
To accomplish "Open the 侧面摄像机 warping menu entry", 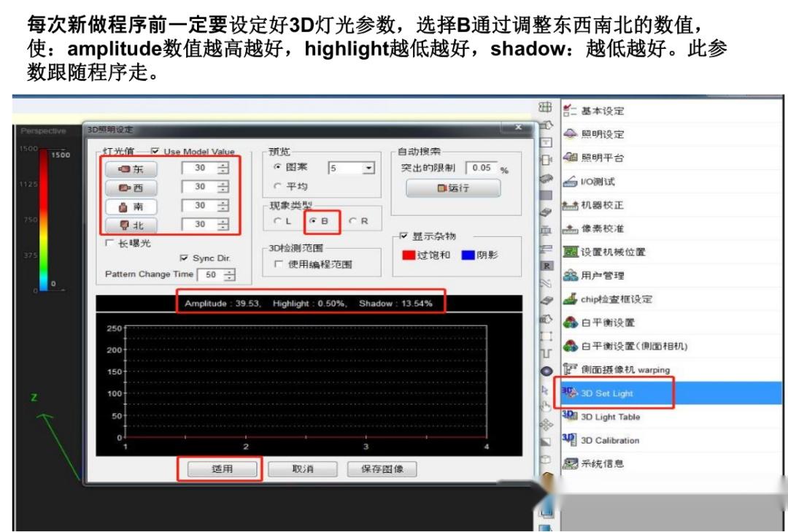I will (672, 369).
